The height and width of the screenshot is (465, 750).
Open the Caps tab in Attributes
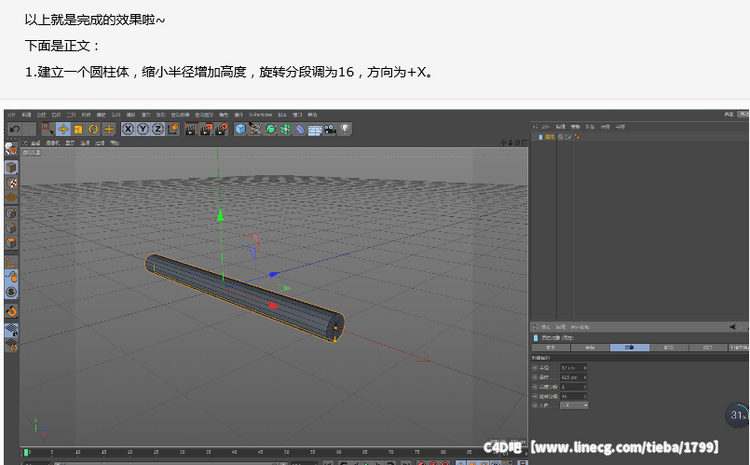point(669,348)
